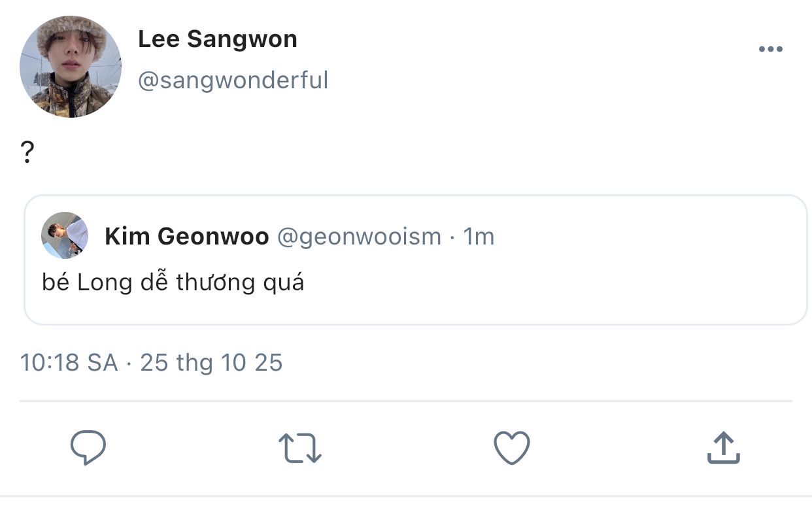Image resolution: width=812 pixels, height=508 pixels.
Task: Click the name Kim Geonwoo in the quote
Action: tap(186, 237)
